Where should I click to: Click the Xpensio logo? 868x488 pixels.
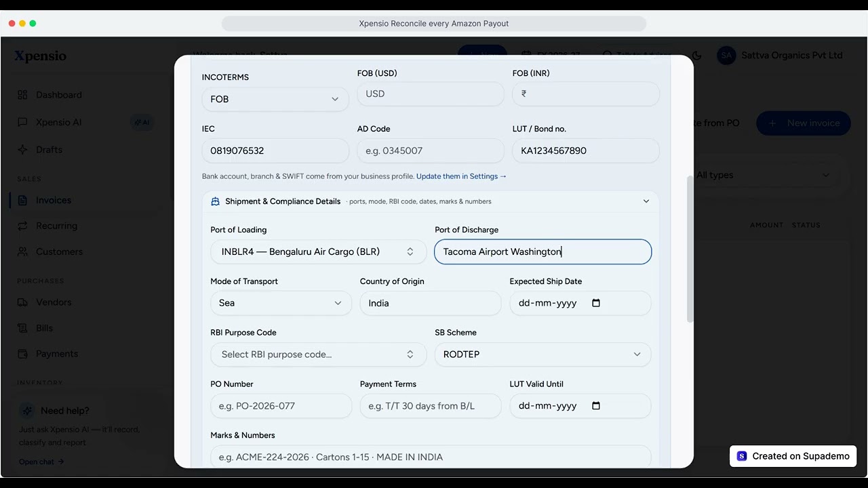[x=41, y=56]
